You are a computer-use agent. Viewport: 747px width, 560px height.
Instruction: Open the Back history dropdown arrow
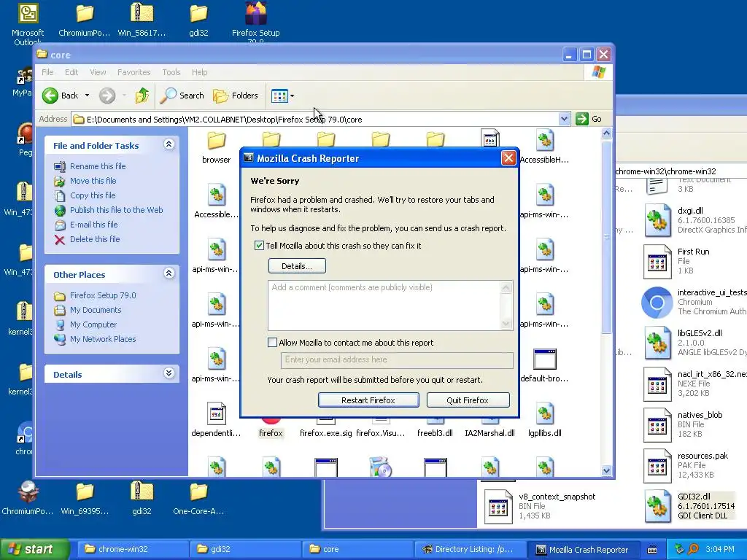[88, 96]
